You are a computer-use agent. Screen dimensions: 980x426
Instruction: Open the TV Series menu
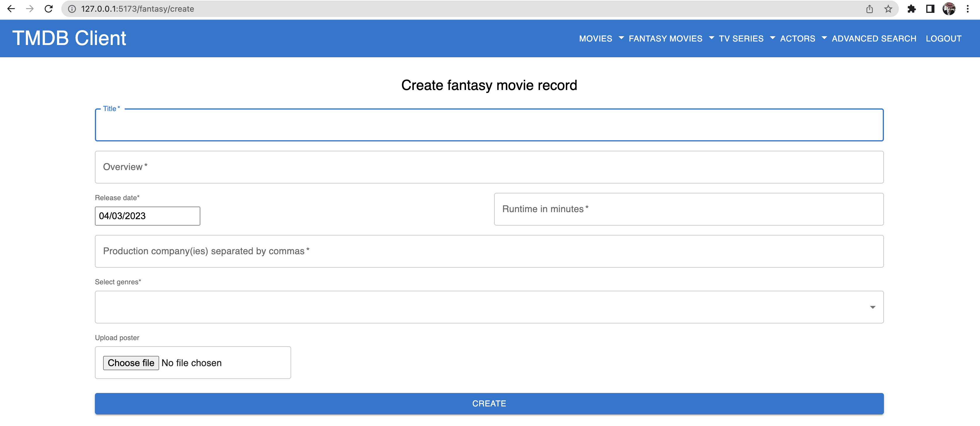[741, 39]
